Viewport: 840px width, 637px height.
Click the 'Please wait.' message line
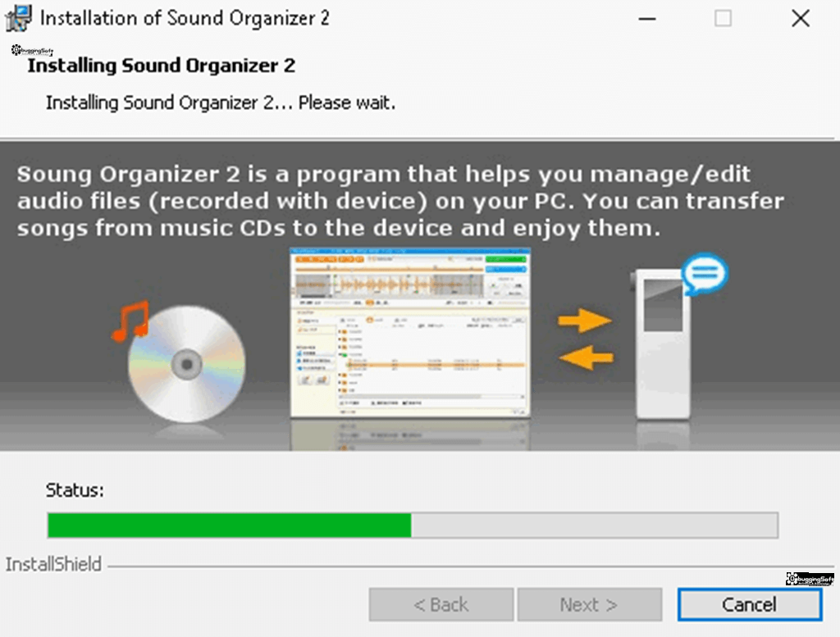221,102
